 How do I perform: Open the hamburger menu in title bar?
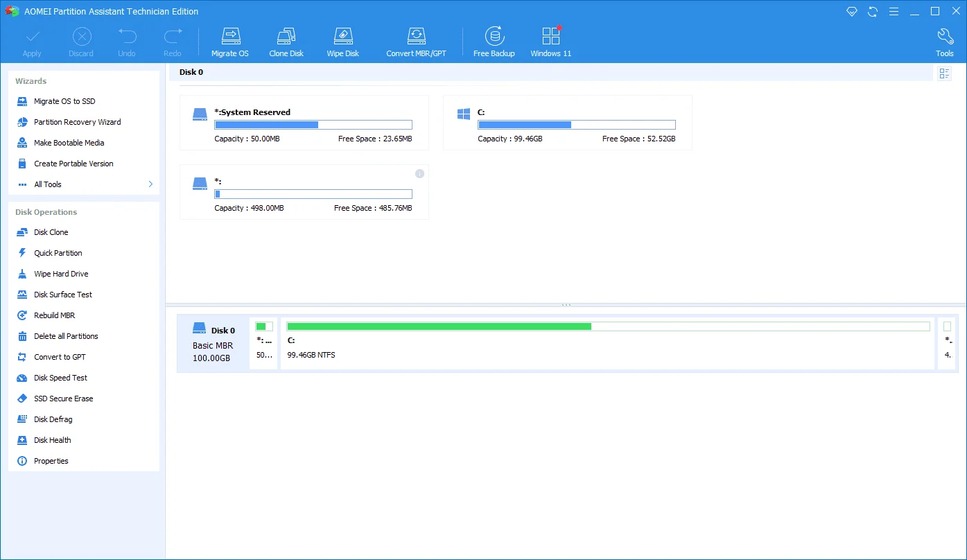click(x=894, y=12)
